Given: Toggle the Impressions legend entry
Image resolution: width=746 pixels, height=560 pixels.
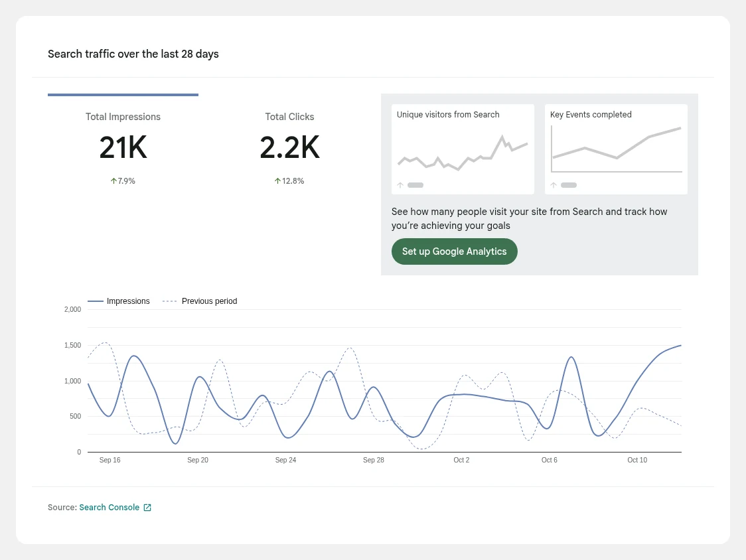Looking at the screenshot, I should (119, 301).
